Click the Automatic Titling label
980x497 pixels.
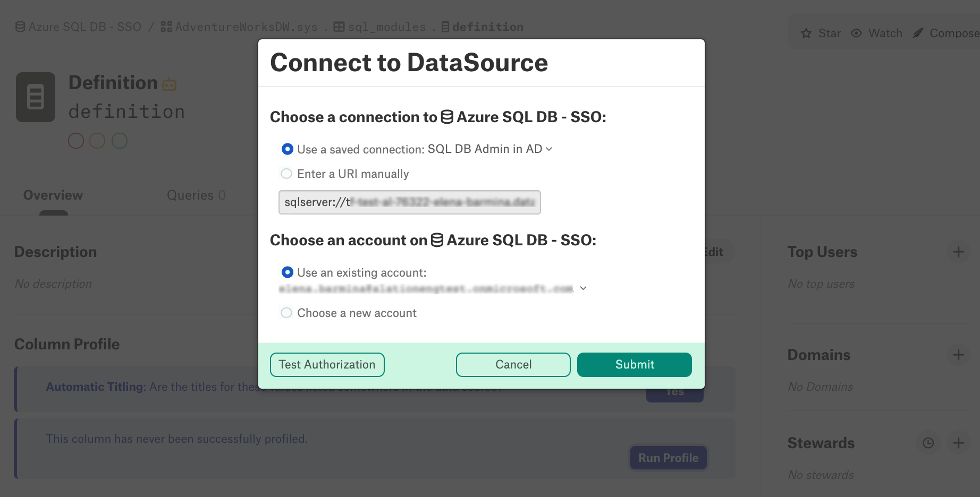[95, 387]
